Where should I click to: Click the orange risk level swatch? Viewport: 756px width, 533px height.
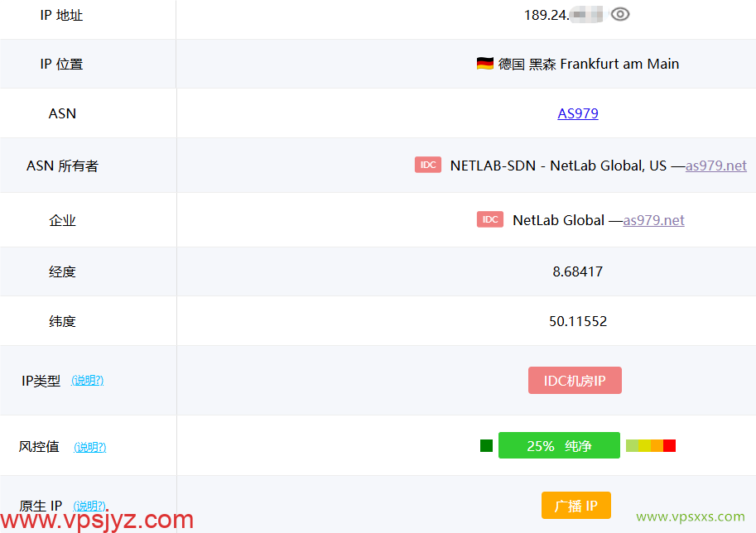pos(657,446)
